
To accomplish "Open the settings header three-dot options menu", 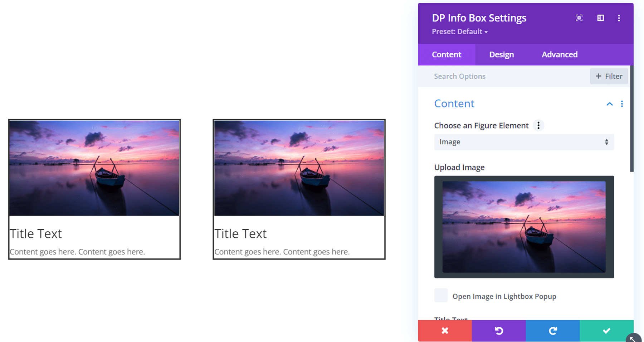I will click(x=619, y=18).
